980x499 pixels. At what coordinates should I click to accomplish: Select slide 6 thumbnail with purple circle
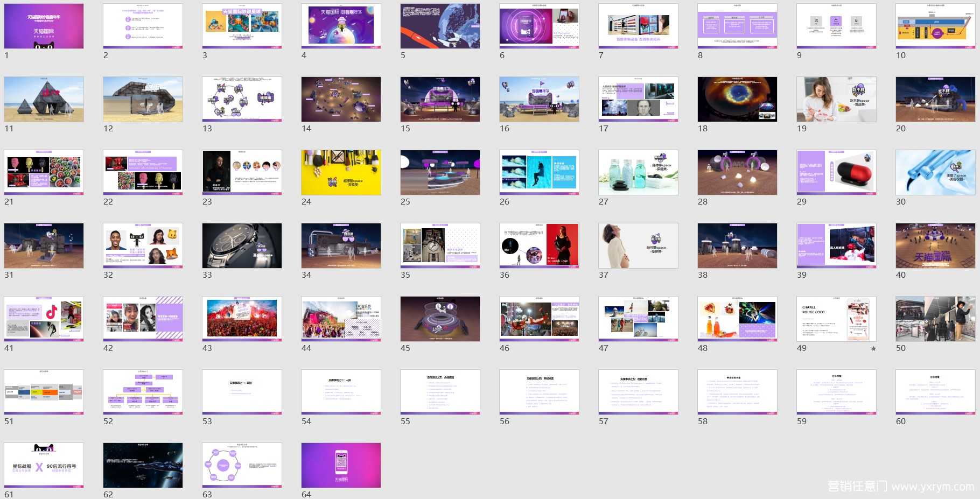[x=539, y=26]
